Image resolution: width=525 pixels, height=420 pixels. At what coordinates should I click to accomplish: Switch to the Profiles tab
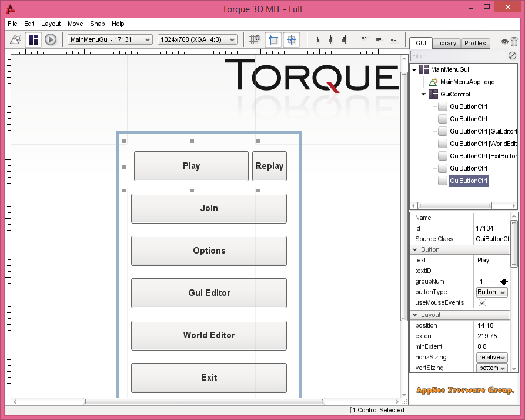[x=475, y=43]
